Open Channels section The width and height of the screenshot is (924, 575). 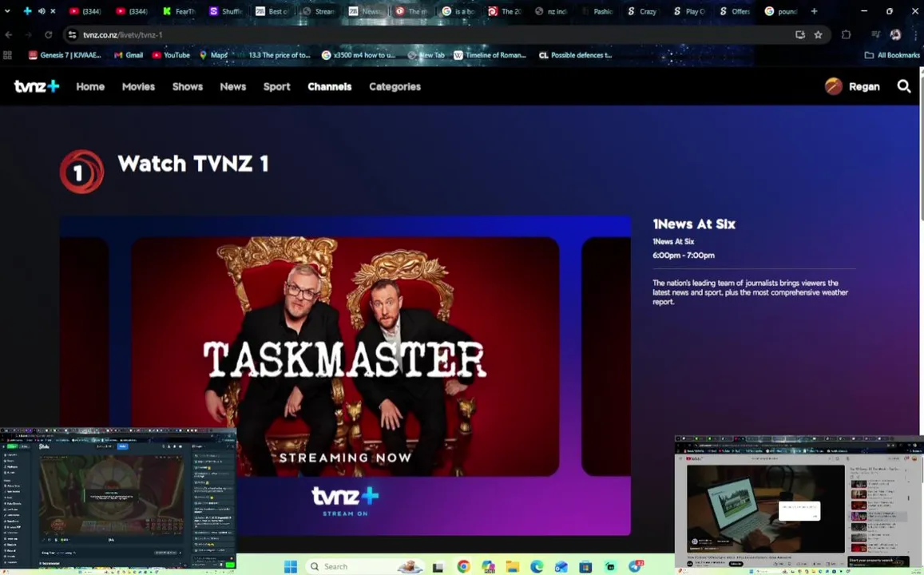329,86
